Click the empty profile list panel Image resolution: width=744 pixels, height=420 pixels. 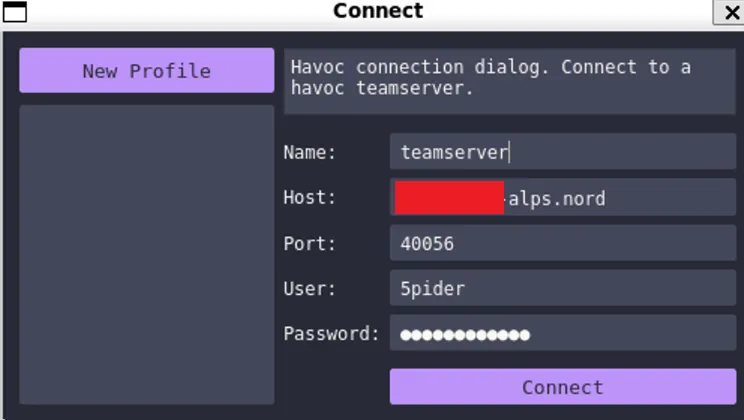coord(147,255)
